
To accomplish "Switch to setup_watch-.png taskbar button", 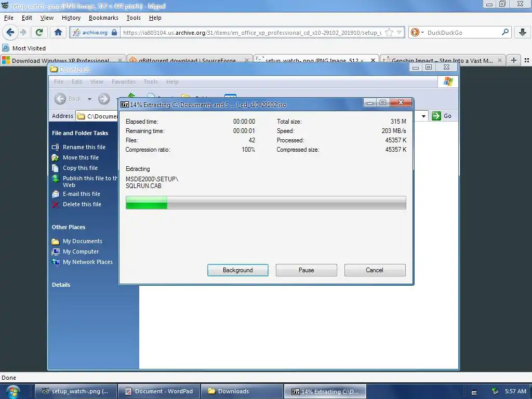I will pyautogui.click(x=76, y=391).
